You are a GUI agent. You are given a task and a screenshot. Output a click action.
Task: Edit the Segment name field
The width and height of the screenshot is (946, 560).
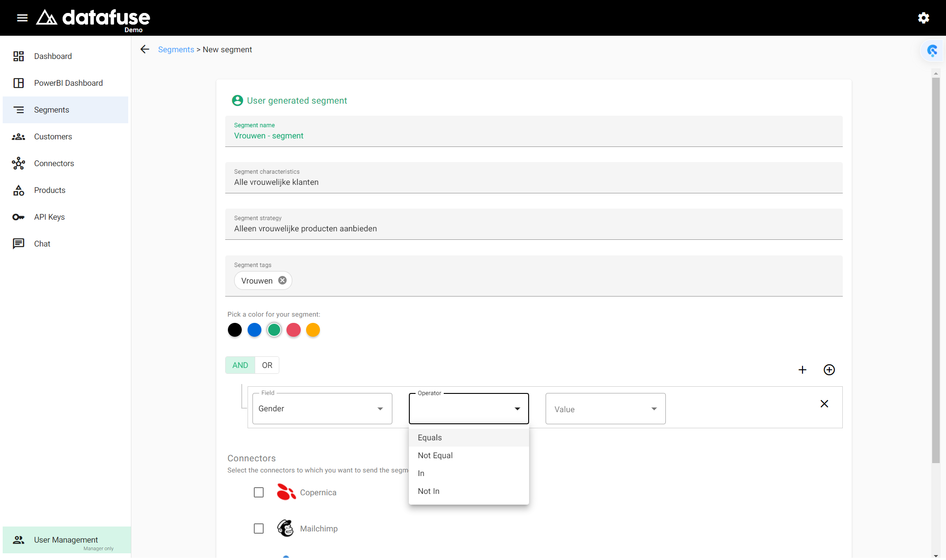tap(534, 131)
